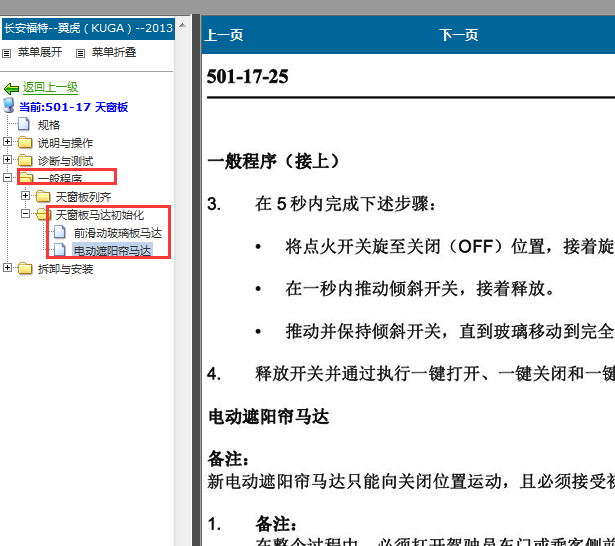The image size is (615, 546).
Task: Expand the 拆卸与安装 tree node
Action: point(7,268)
